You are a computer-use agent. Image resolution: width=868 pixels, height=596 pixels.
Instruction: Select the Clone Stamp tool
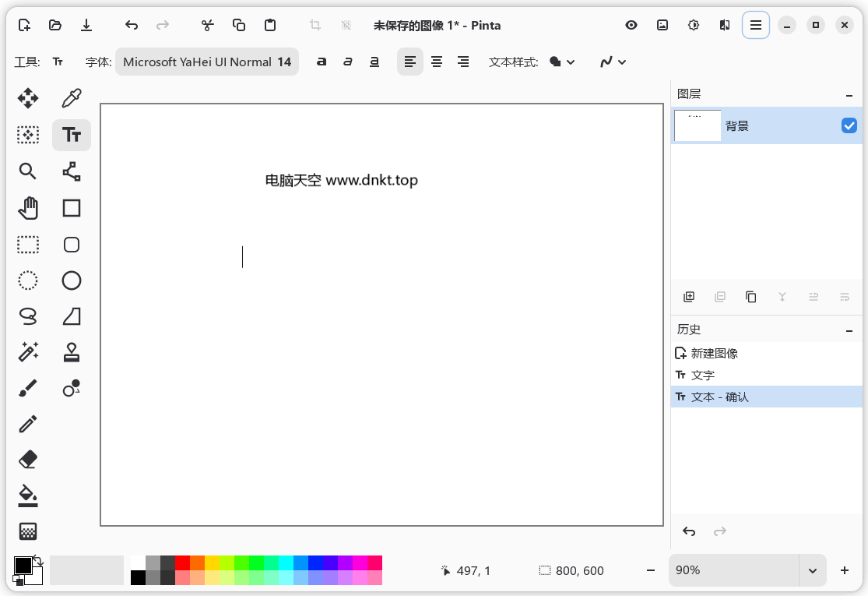click(72, 352)
